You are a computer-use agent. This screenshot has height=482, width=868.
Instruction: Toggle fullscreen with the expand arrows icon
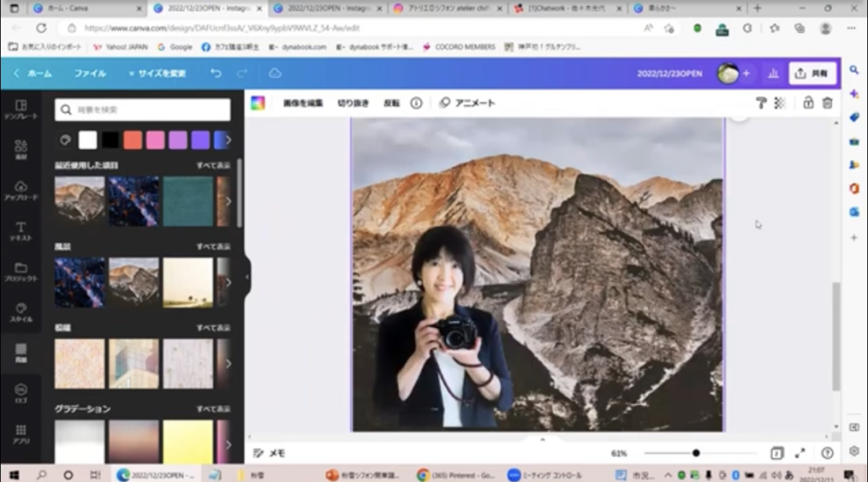click(800, 453)
